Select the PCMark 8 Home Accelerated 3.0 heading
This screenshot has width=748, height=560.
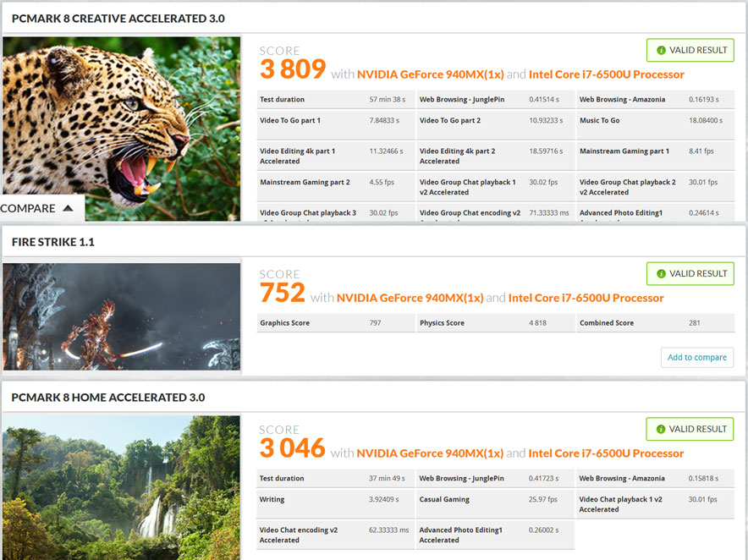108,398
